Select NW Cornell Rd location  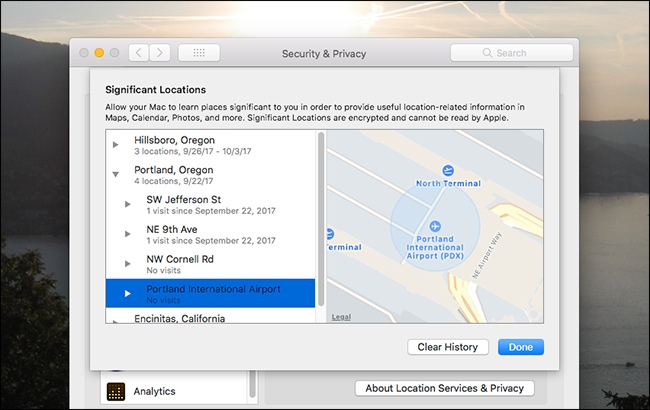pos(211,264)
